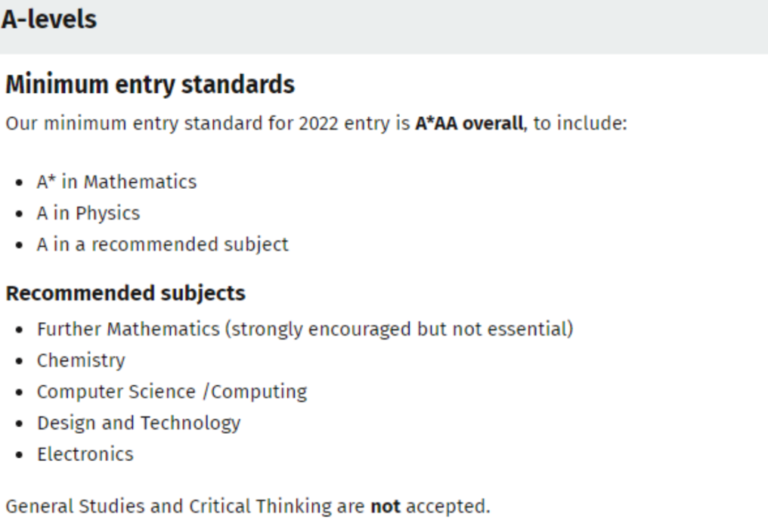Click the words Critical Thinking

point(260,506)
